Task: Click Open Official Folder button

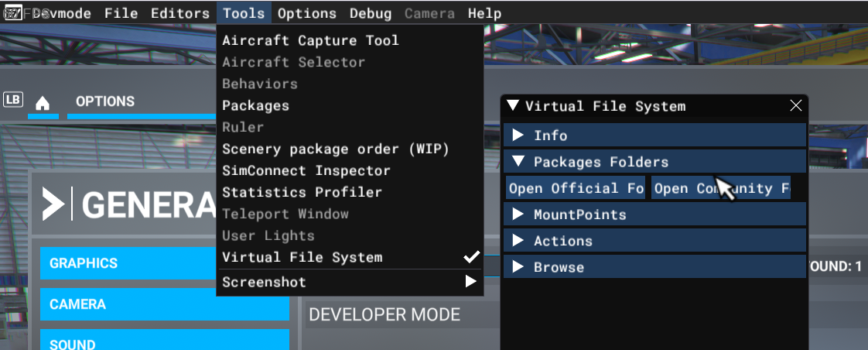Action: click(x=576, y=188)
